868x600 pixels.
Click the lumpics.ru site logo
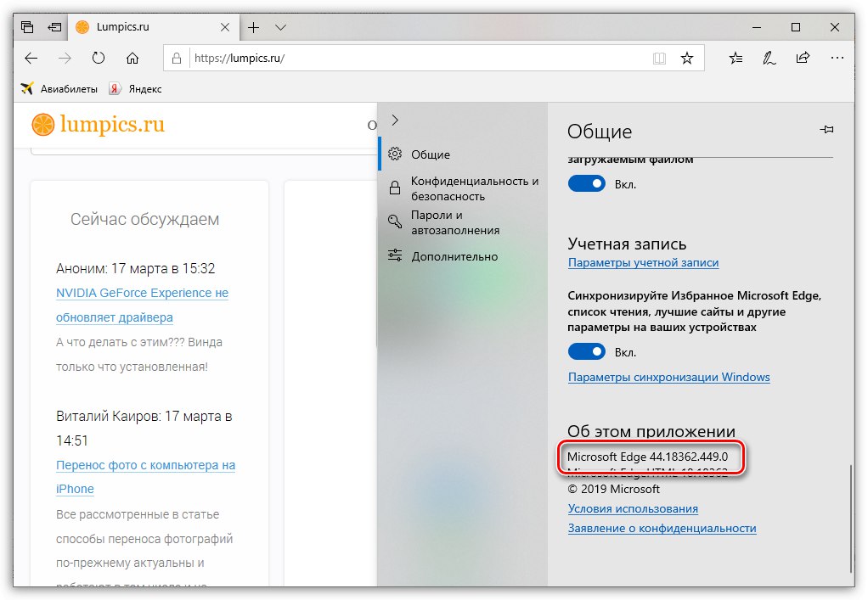point(98,125)
